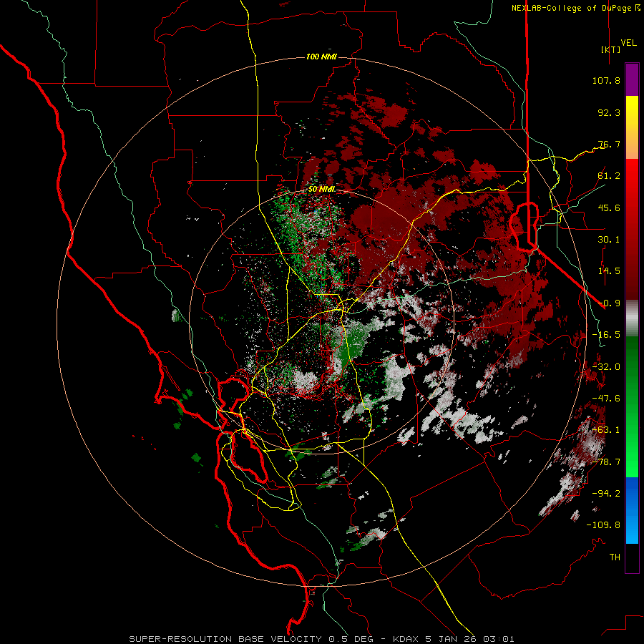Pick the light blue segment of the color bar
Screen dimensions: 644x644
tap(632, 525)
